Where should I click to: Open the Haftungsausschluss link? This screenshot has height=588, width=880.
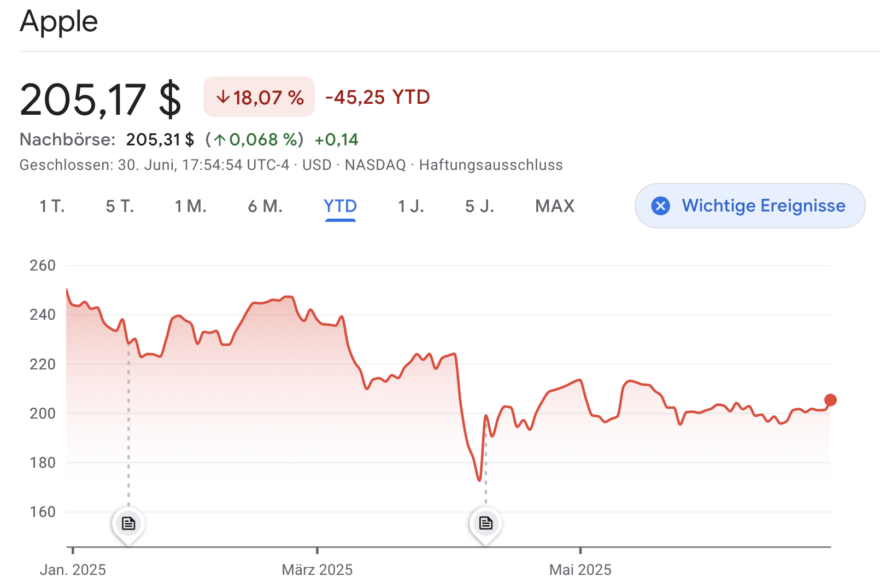(491, 165)
